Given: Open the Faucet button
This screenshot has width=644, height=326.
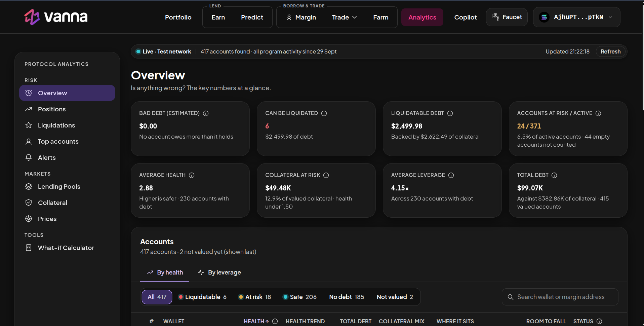Looking at the screenshot, I should (507, 17).
